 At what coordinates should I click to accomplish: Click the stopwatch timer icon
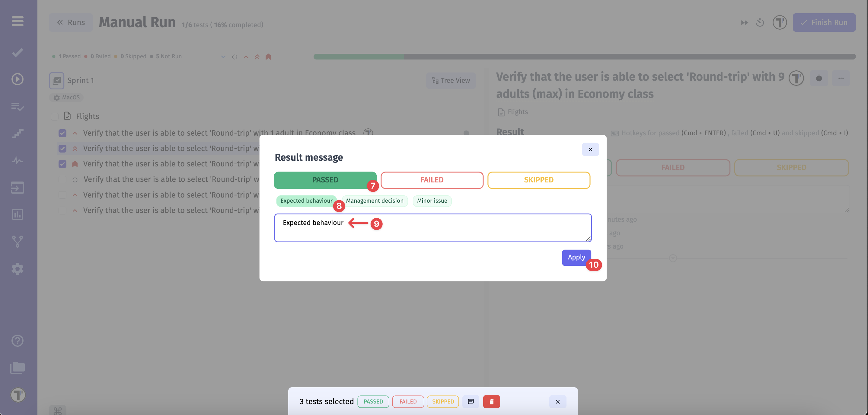[819, 78]
